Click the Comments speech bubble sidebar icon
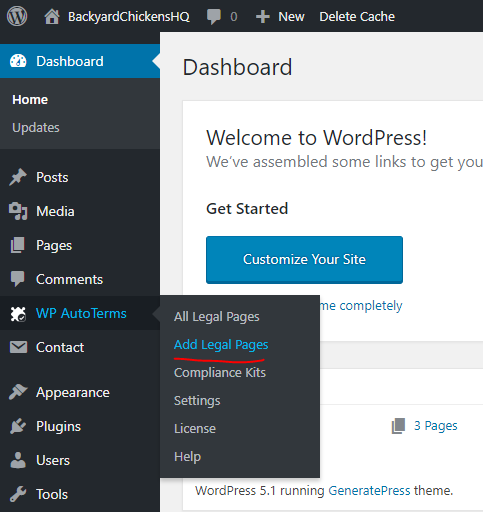 click(x=18, y=279)
